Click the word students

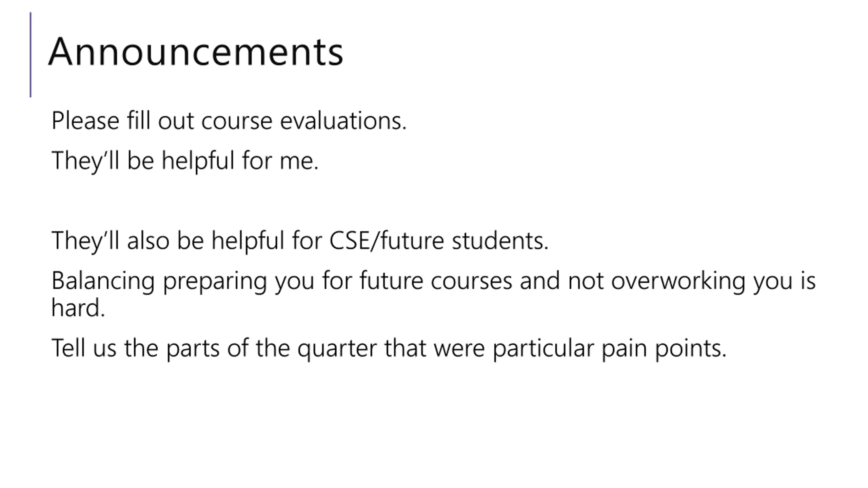500,241
